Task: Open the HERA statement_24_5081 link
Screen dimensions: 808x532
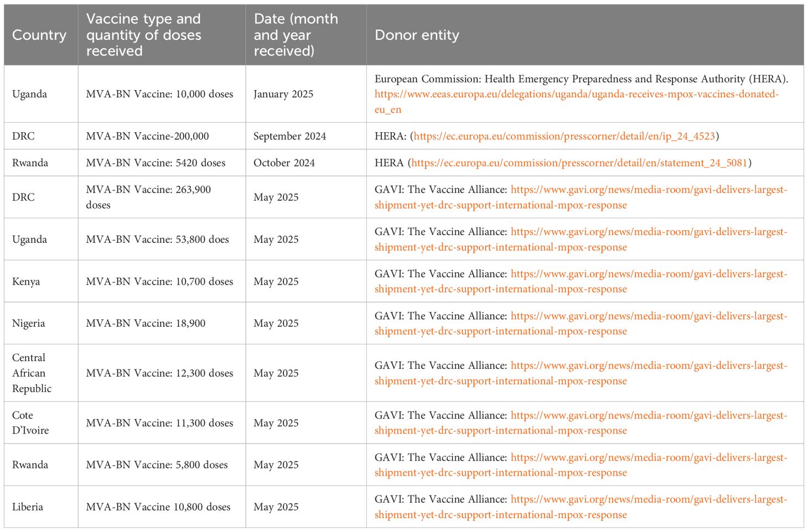Action: [579, 163]
